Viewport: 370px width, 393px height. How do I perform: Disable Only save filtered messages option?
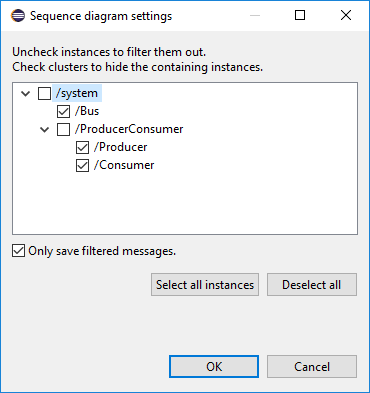point(18,251)
